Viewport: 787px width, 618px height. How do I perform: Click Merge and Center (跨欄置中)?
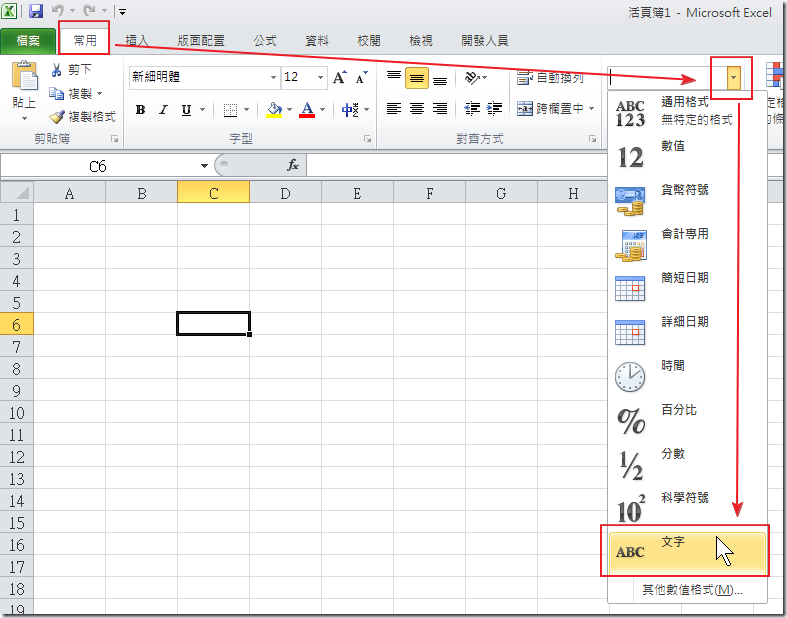[550, 108]
